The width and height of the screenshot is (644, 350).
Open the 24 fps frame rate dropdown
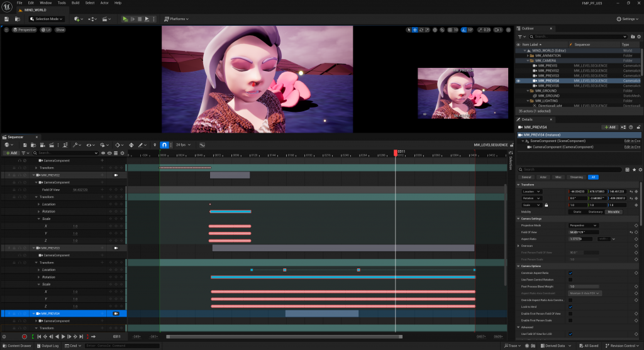(x=182, y=145)
